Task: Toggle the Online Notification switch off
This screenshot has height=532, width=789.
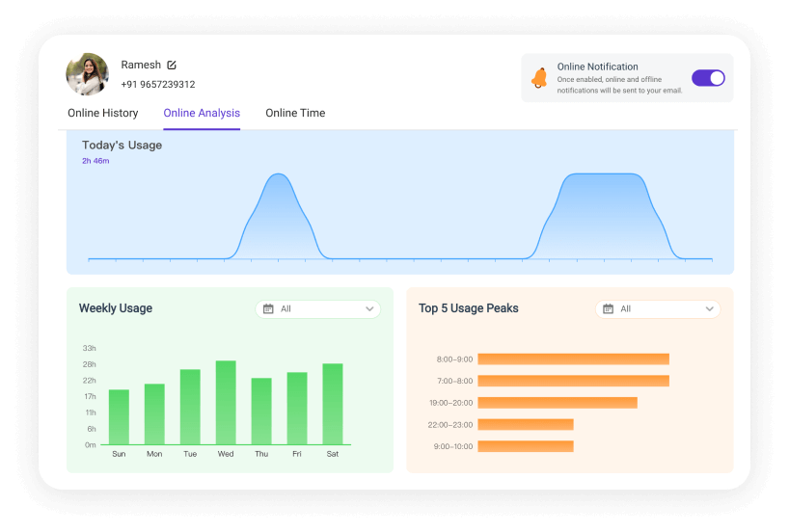Action: [x=708, y=78]
